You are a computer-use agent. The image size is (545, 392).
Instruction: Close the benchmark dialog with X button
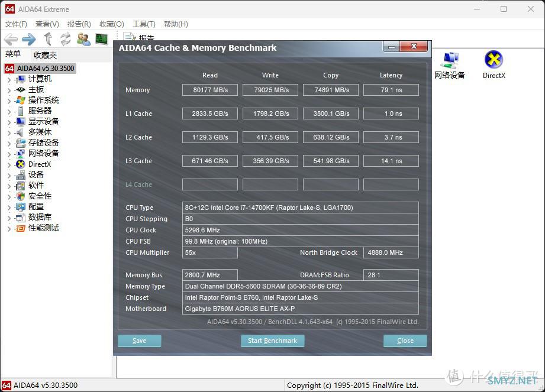[x=414, y=46]
